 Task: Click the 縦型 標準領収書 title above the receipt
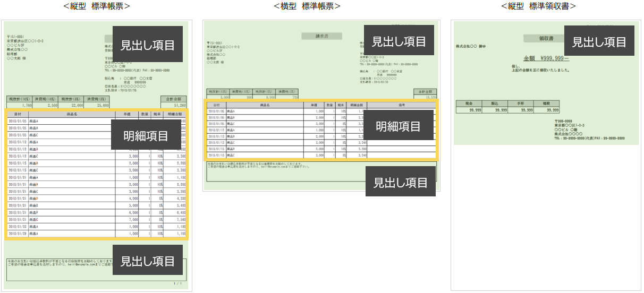[x=538, y=6]
